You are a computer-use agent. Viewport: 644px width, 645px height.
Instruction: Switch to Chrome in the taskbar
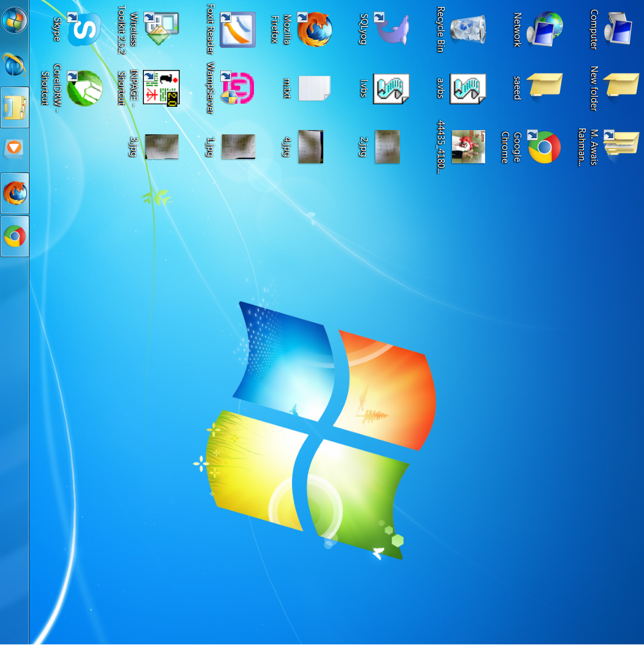[x=14, y=236]
